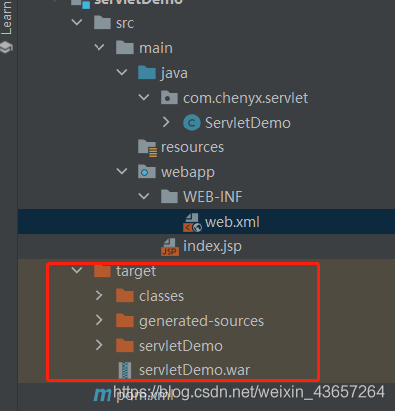The image size is (395, 411).
Task: Click the Maven pom.xml icon
Action: 102,395
